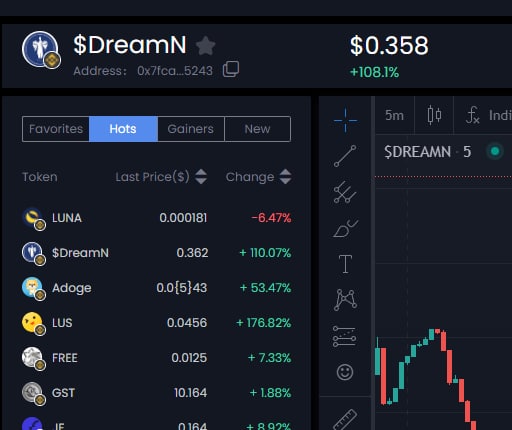Image resolution: width=512 pixels, height=430 pixels.
Task: Click the + 7.33% change value
Action: coord(269,358)
